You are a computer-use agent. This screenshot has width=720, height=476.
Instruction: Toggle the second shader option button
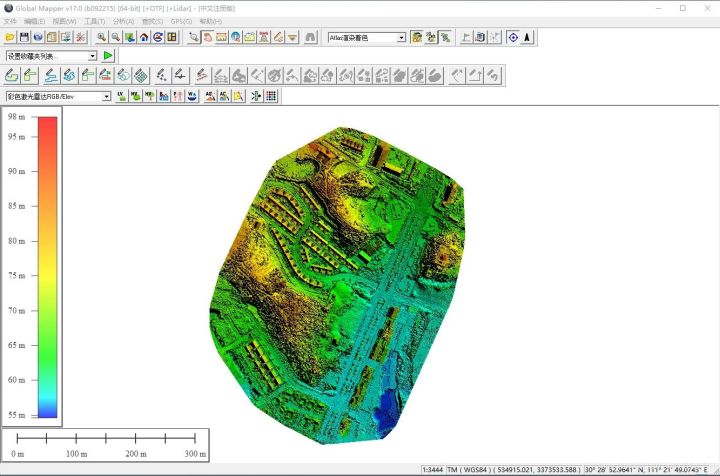431,37
